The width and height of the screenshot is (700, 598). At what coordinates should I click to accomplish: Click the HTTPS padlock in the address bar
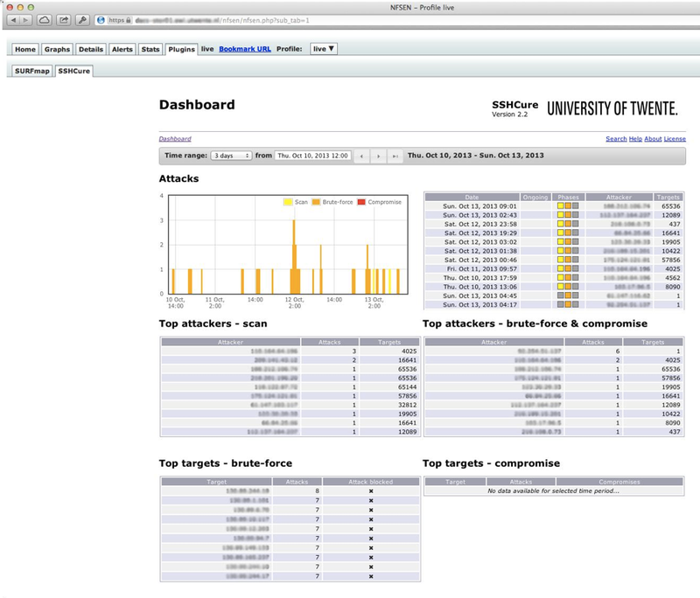pos(128,20)
